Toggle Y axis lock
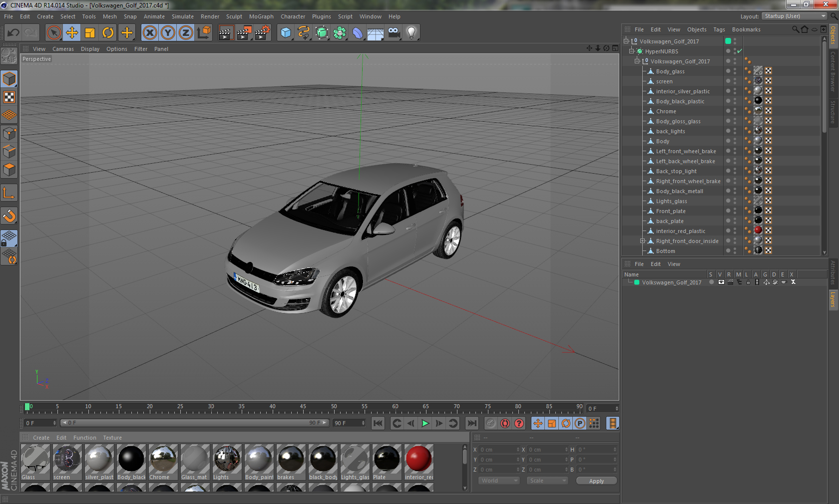This screenshot has height=504, width=839. pyautogui.click(x=168, y=33)
